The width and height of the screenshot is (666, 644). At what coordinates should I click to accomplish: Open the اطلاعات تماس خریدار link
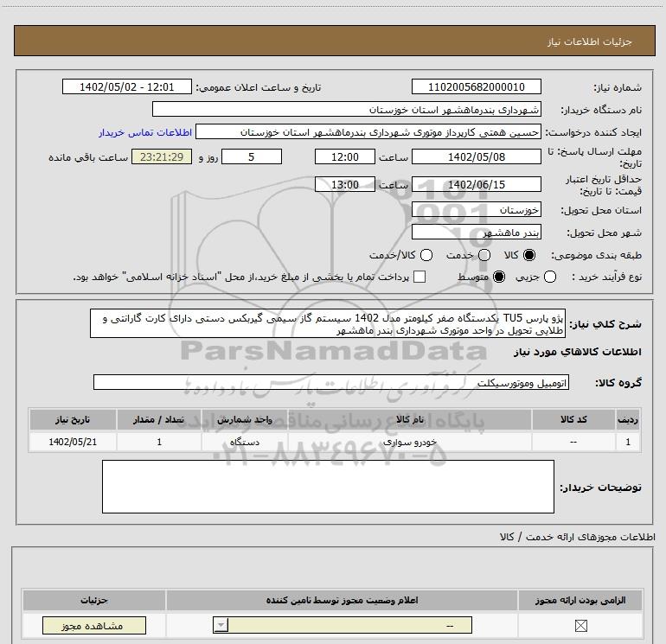pos(145,132)
